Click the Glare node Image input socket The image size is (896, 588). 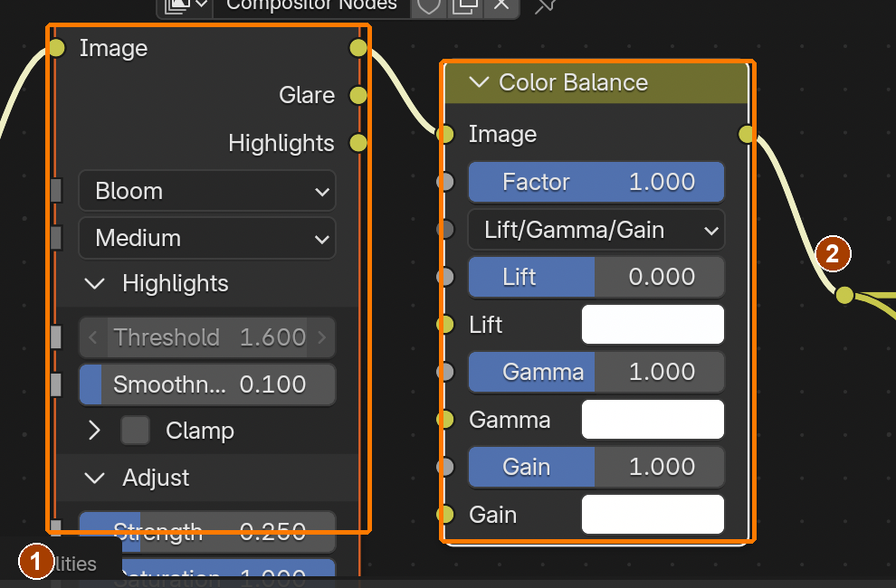(57, 48)
